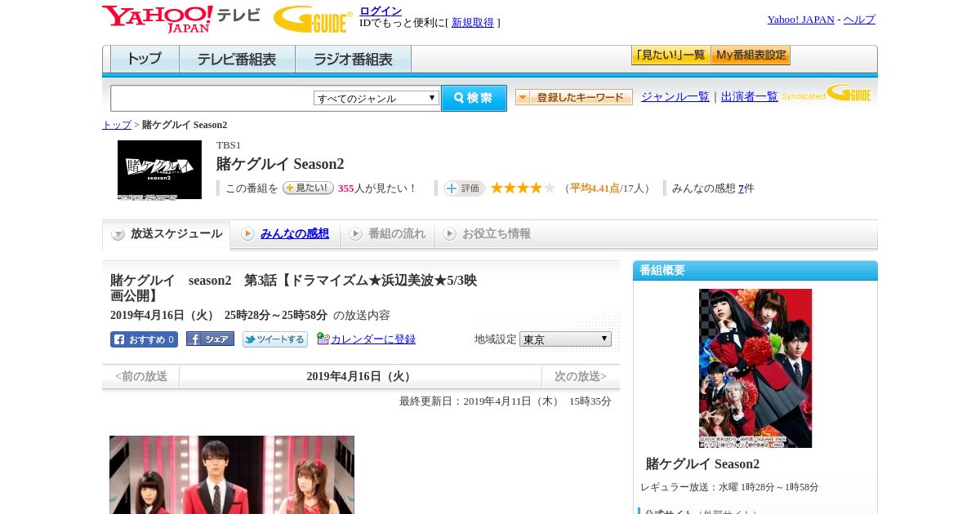The height and width of the screenshot is (514, 980).
Task: Click the 最終更新日 timestamp text
Action: point(506,401)
